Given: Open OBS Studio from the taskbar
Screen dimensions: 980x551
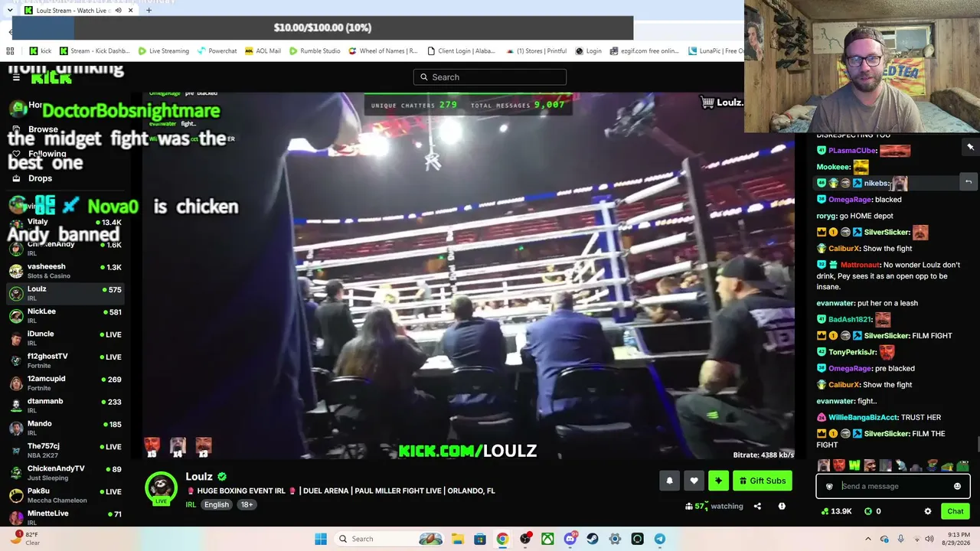Looking at the screenshot, I should point(525,539).
